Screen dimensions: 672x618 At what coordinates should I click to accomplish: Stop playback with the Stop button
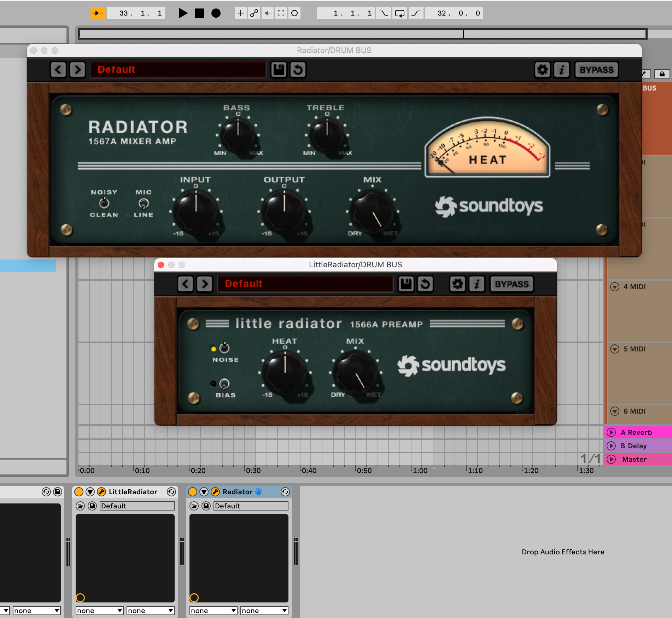(200, 13)
